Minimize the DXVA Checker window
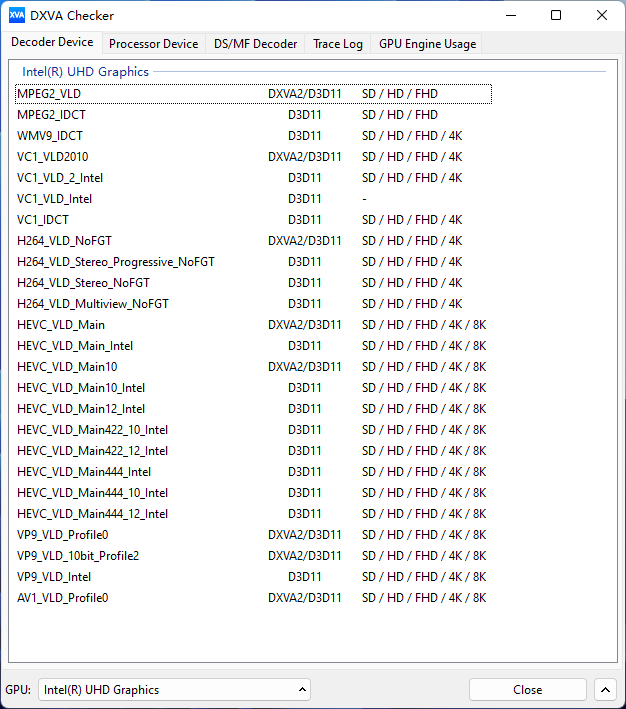Viewport: 626px width, 709px height. [510, 15]
